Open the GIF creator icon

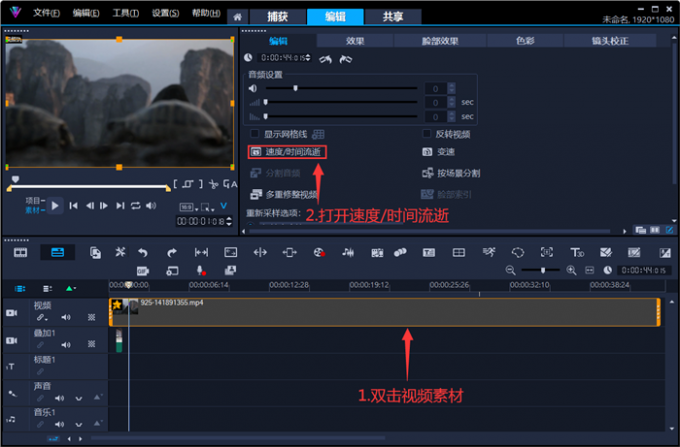click(143, 271)
